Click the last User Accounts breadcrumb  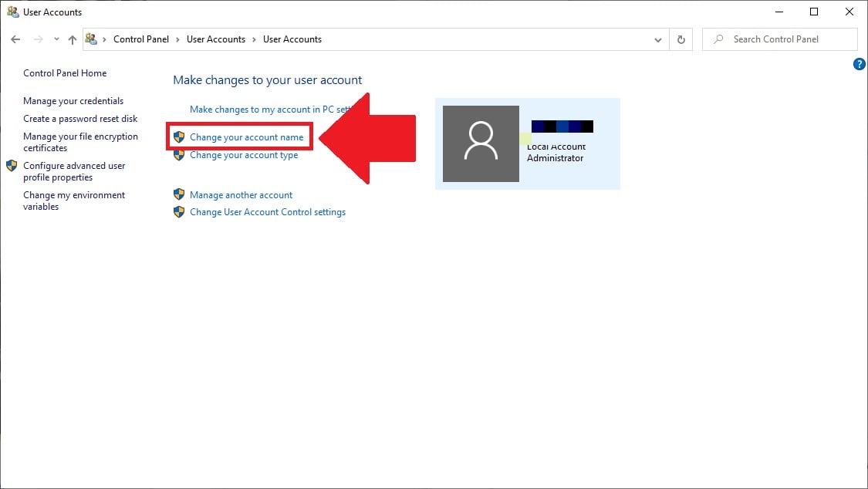pyautogui.click(x=292, y=39)
